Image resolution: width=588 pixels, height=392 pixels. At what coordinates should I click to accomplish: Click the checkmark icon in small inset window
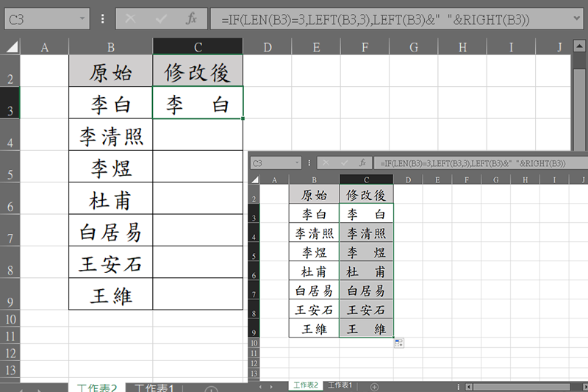tap(344, 163)
